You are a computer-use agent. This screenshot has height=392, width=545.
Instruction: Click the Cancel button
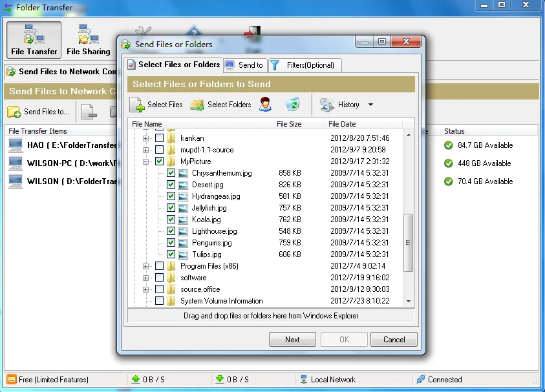pos(394,340)
